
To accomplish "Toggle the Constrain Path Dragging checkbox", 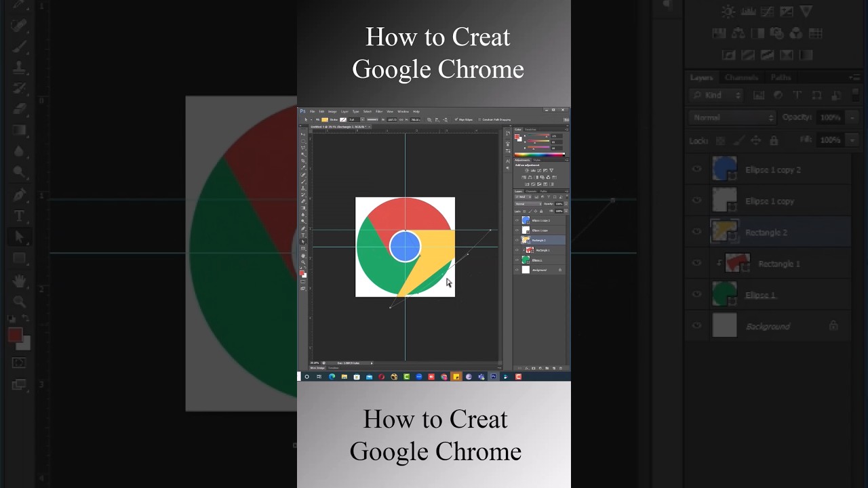I will pos(479,119).
